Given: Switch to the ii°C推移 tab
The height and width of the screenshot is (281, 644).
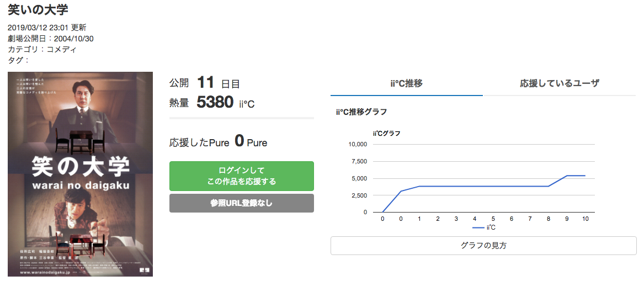Looking at the screenshot, I should [x=407, y=83].
